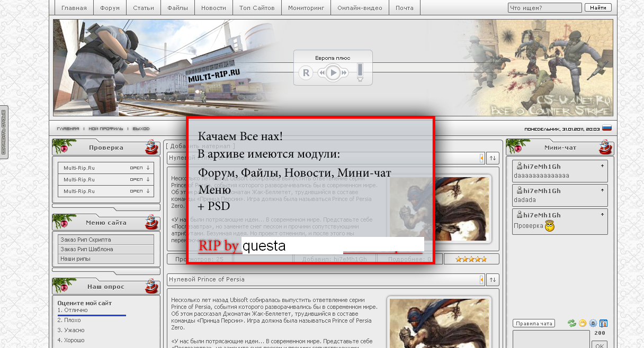Click the orange arrow icon beside 'Нулевой Prince of Persia'

coord(482,279)
